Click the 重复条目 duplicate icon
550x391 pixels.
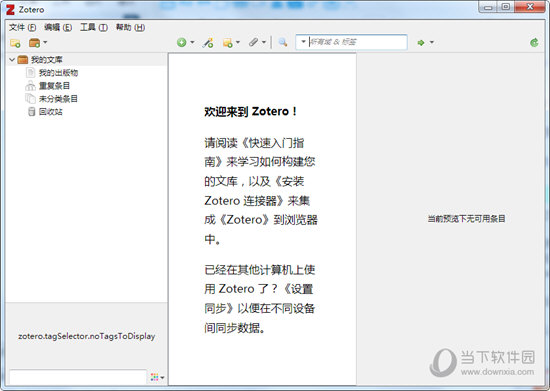point(31,86)
